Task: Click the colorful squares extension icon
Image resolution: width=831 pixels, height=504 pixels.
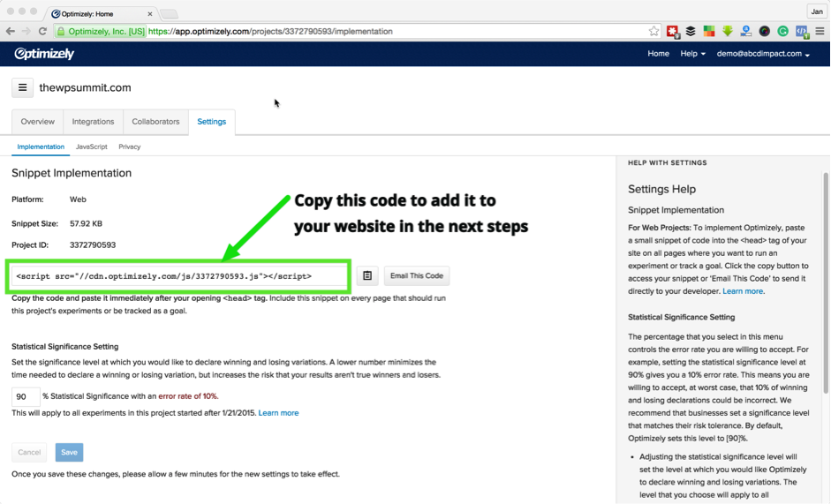Action: (x=709, y=31)
